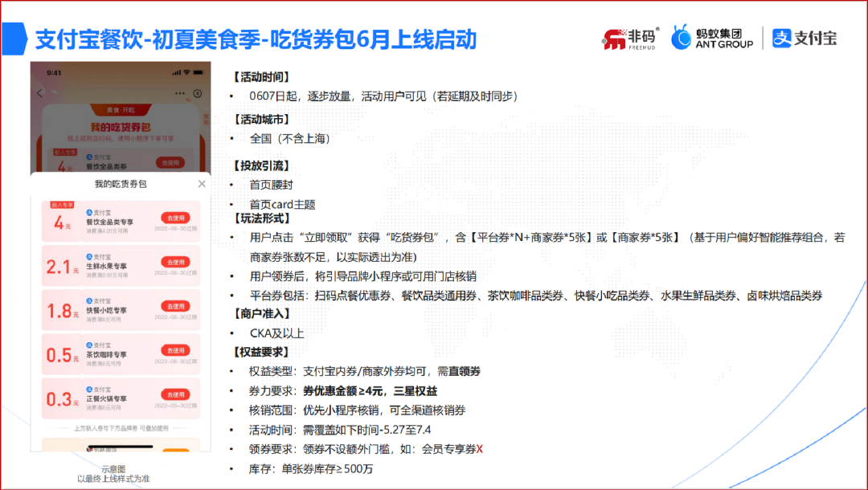The height and width of the screenshot is (490, 868).
Task: Click the 【权益要求】 heading
Action: coord(260,352)
